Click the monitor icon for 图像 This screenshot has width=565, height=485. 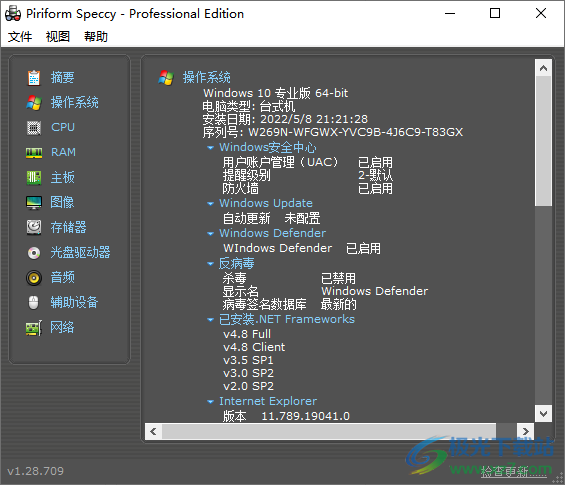34,203
